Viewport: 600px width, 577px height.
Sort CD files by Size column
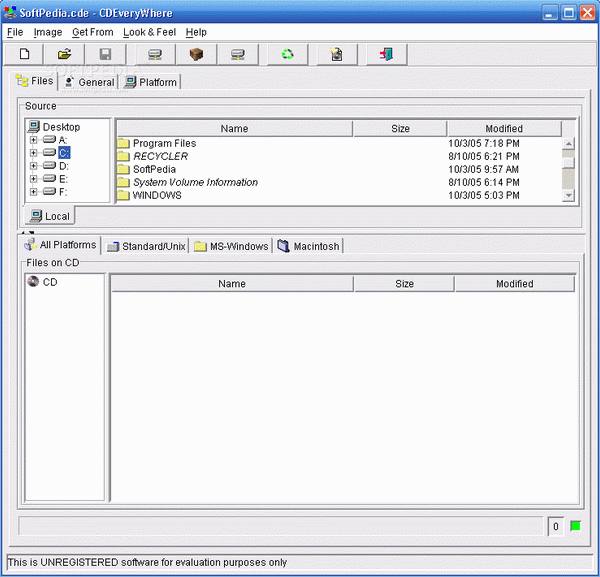pyautogui.click(x=404, y=284)
